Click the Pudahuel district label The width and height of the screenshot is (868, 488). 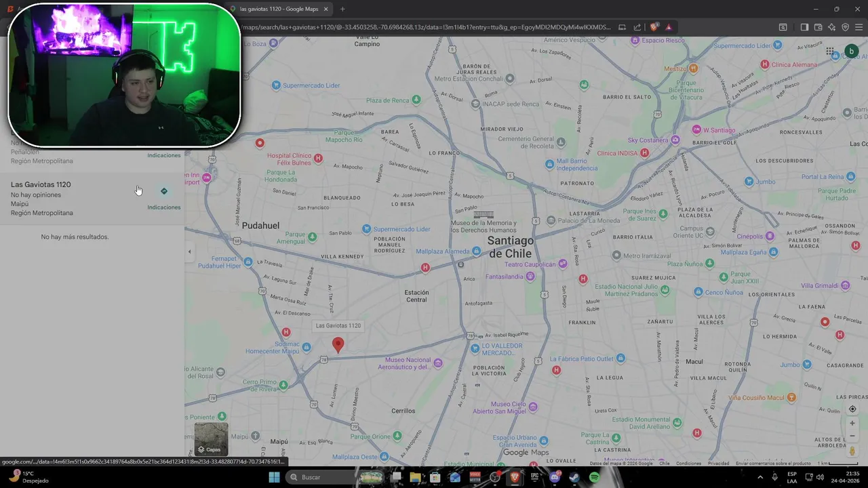260,225
